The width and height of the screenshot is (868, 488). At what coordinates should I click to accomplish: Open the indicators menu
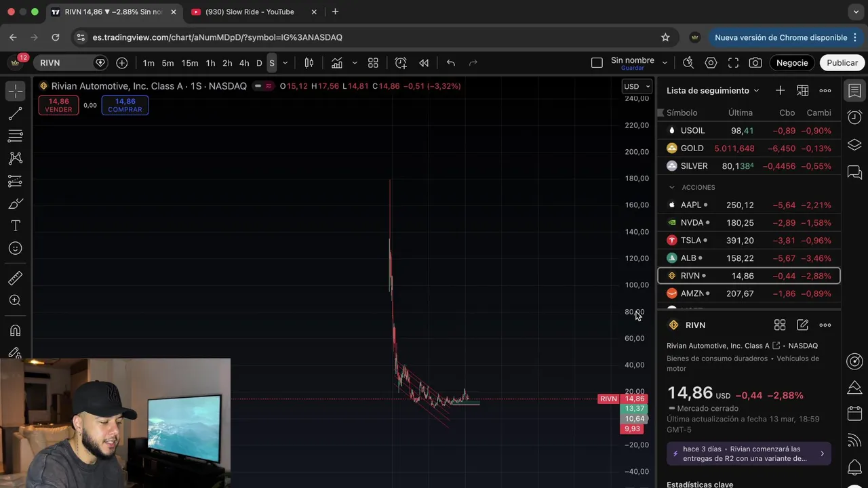coord(337,63)
